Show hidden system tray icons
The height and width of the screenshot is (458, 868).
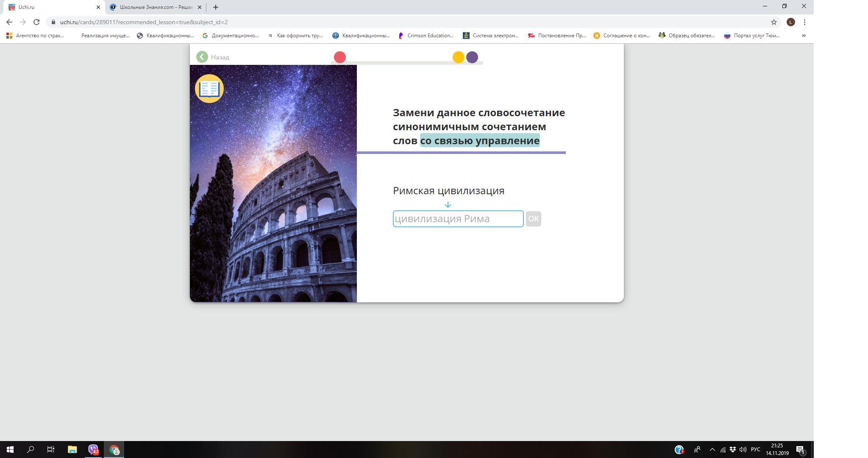712,450
